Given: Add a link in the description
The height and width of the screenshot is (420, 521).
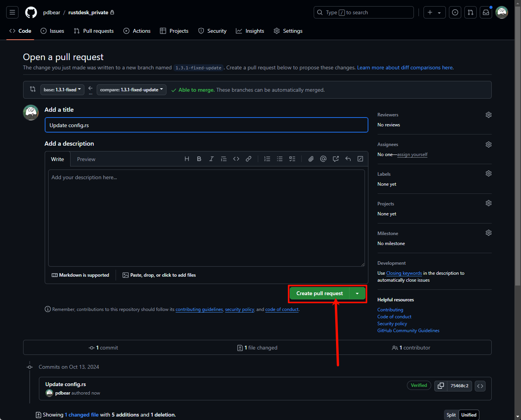Looking at the screenshot, I should click(x=249, y=159).
